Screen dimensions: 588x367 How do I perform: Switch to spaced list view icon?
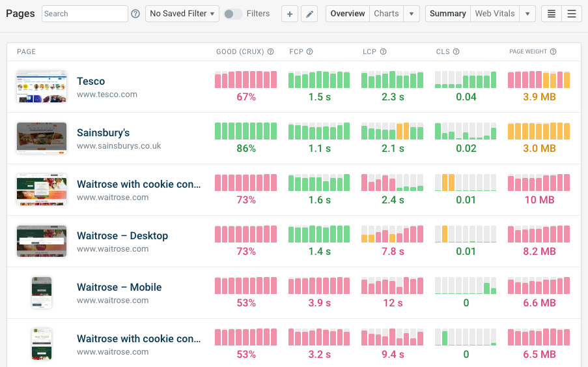click(x=572, y=14)
